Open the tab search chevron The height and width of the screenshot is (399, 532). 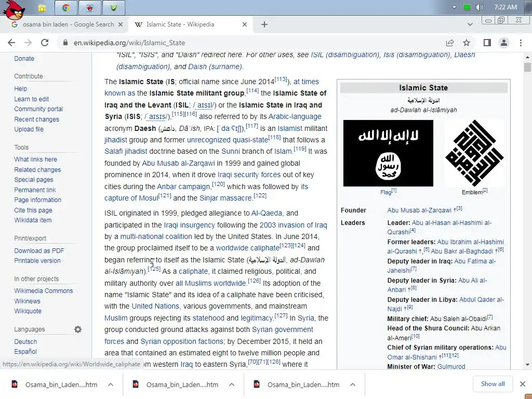(x=470, y=24)
